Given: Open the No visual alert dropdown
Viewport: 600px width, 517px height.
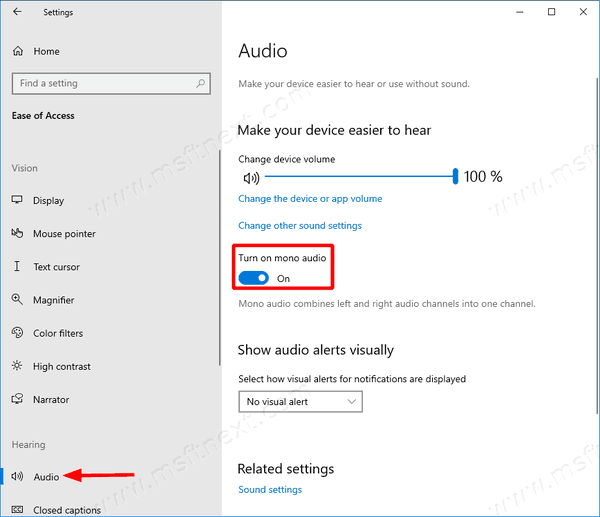Looking at the screenshot, I should pos(300,401).
